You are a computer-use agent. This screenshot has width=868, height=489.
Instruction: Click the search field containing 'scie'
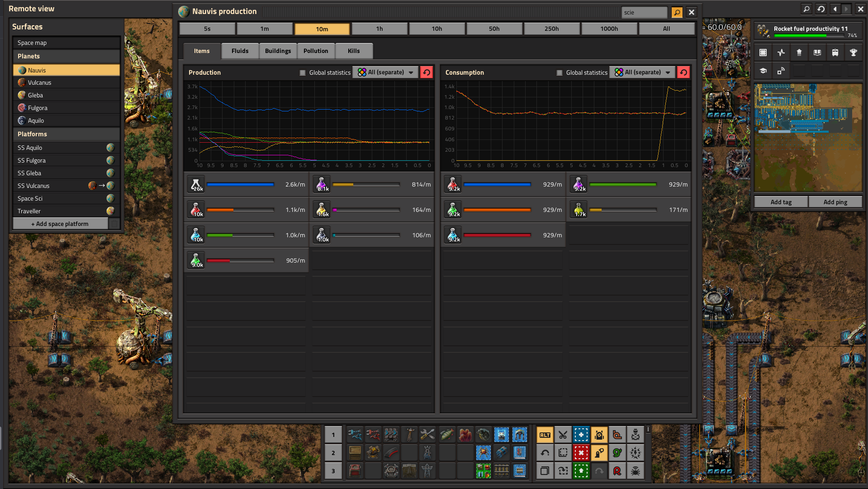tap(644, 12)
